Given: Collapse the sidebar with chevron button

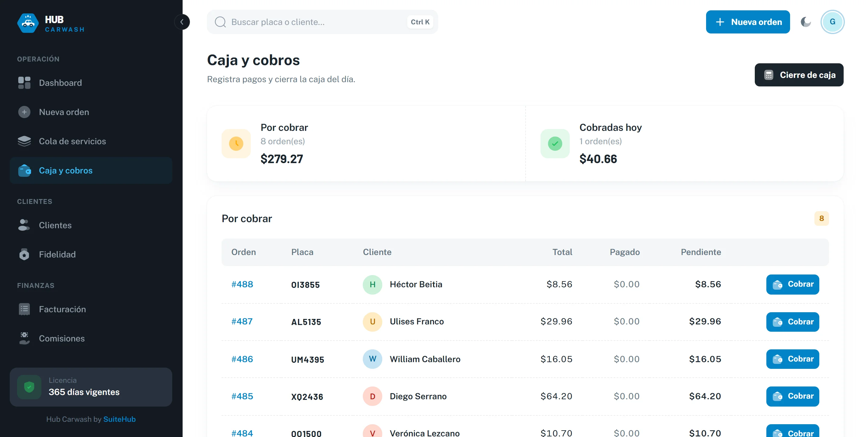Looking at the screenshot, I should tap(182, 22).
